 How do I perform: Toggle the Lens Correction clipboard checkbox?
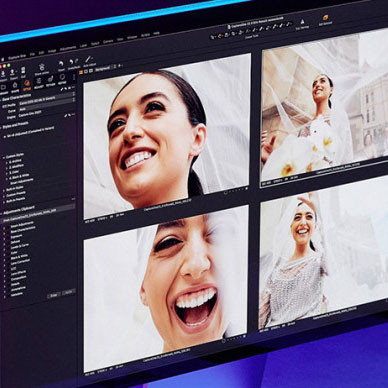point(4,265)
